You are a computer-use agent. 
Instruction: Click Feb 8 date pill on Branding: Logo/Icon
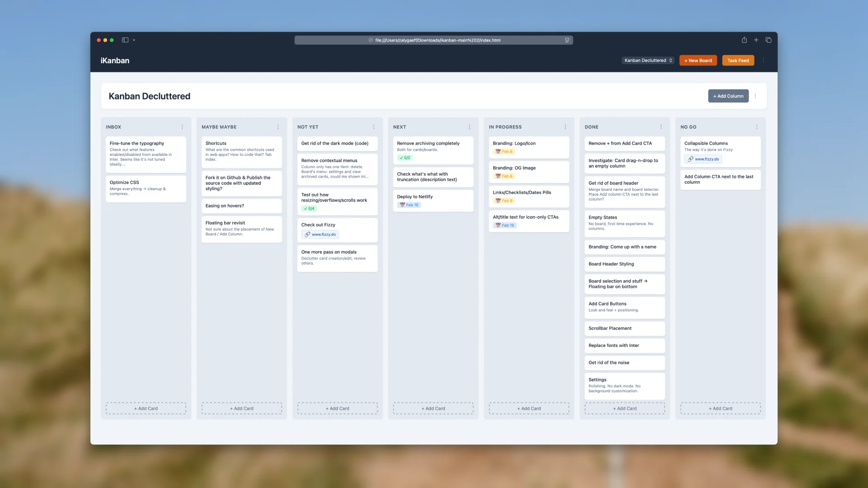tap(504, 152)
